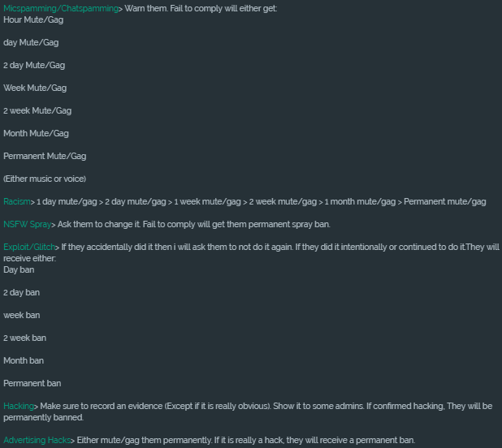
Task: Click the Month ban line
Action: [x=24, y=360]
